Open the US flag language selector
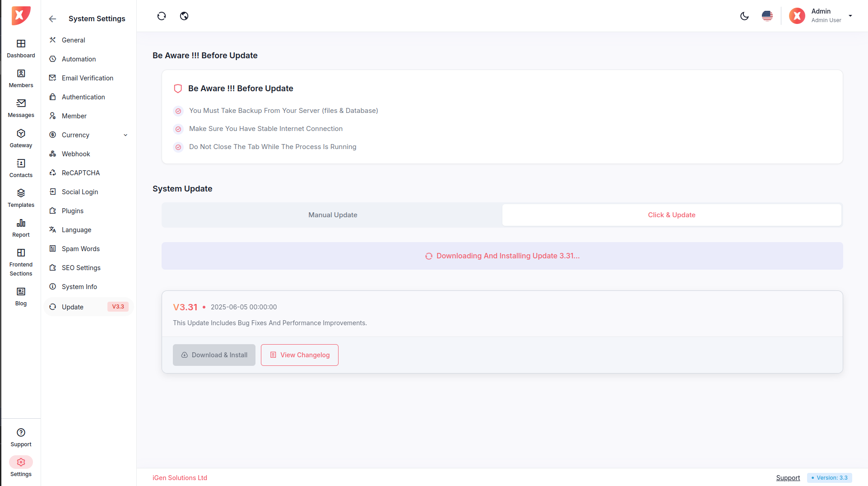 (x=767, y=16)
